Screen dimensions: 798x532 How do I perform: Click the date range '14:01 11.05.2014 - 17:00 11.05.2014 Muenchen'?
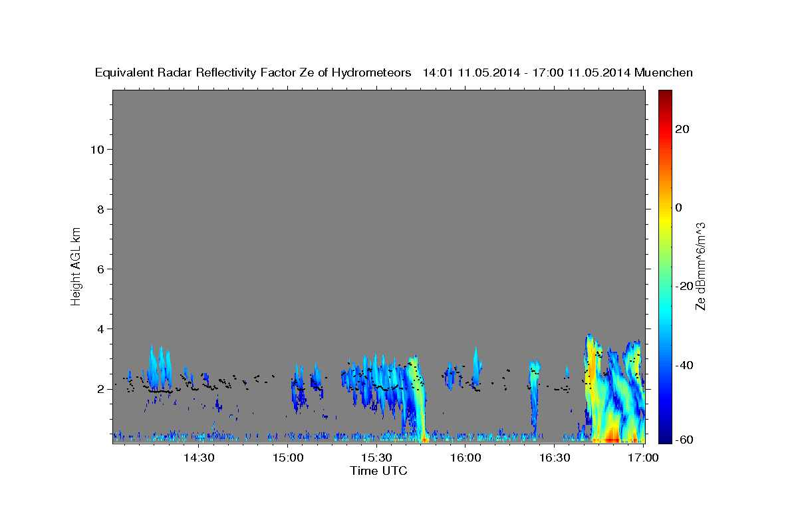coord(559,73)
